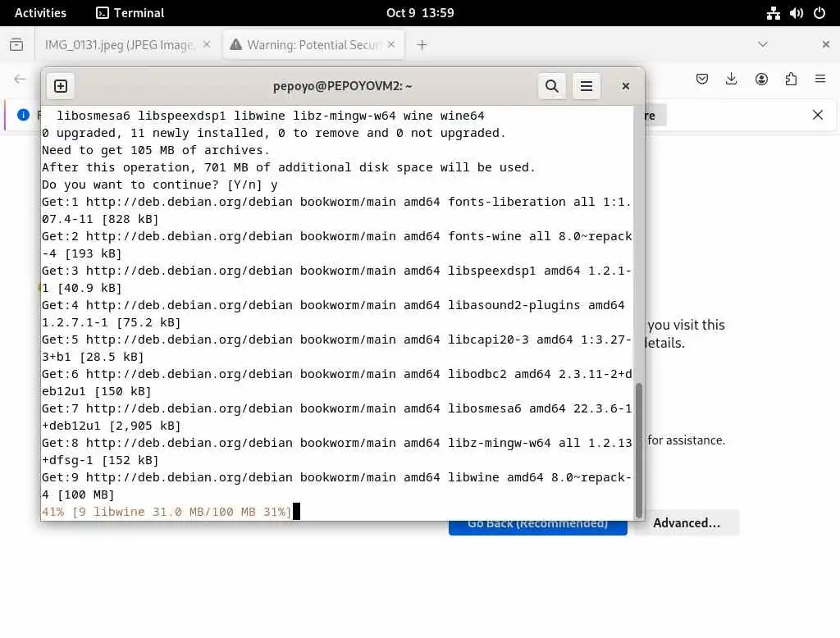Open Firefox recent browsing view icon

(16, 44)
